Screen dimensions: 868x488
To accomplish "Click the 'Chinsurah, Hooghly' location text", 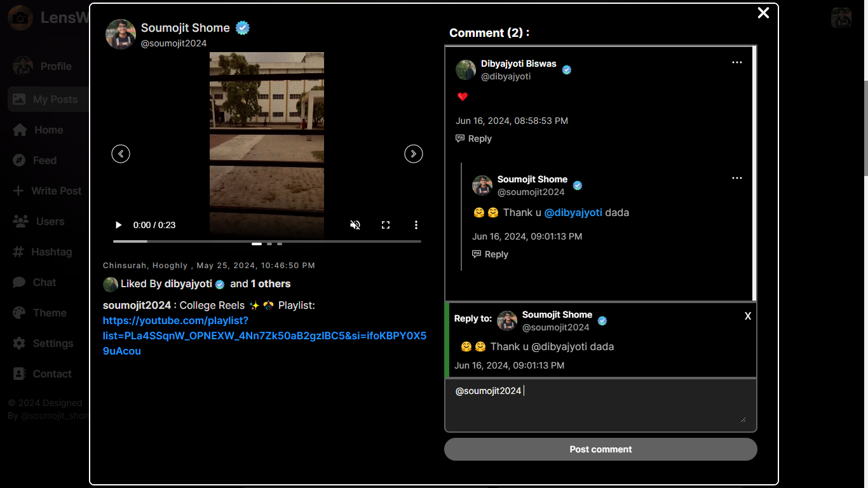I will pos(146,266).
